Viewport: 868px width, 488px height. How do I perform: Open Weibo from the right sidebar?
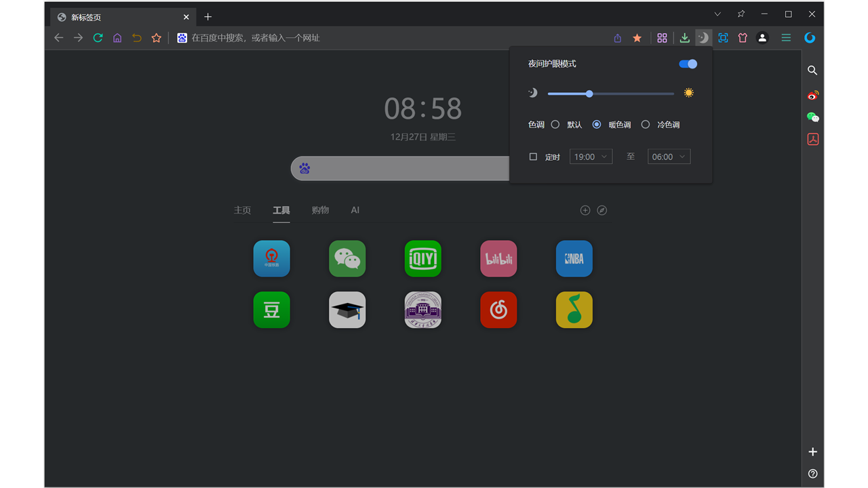(812, 95)
